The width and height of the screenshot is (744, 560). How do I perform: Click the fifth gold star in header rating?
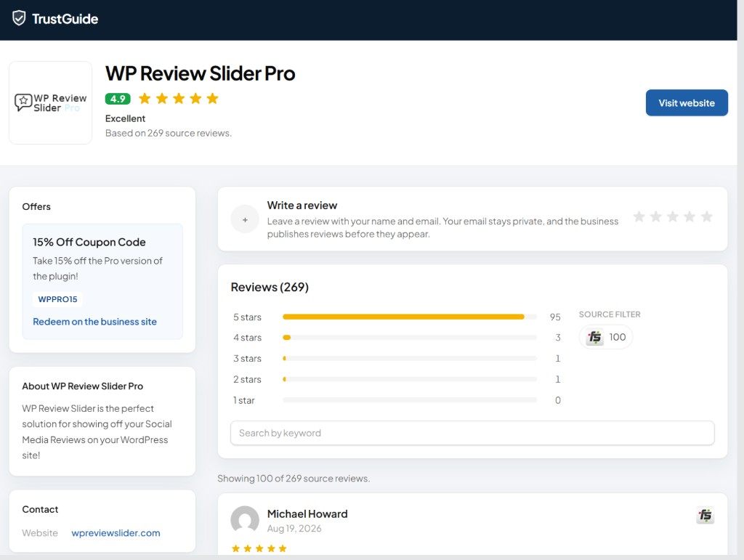[x=213, y=98]
